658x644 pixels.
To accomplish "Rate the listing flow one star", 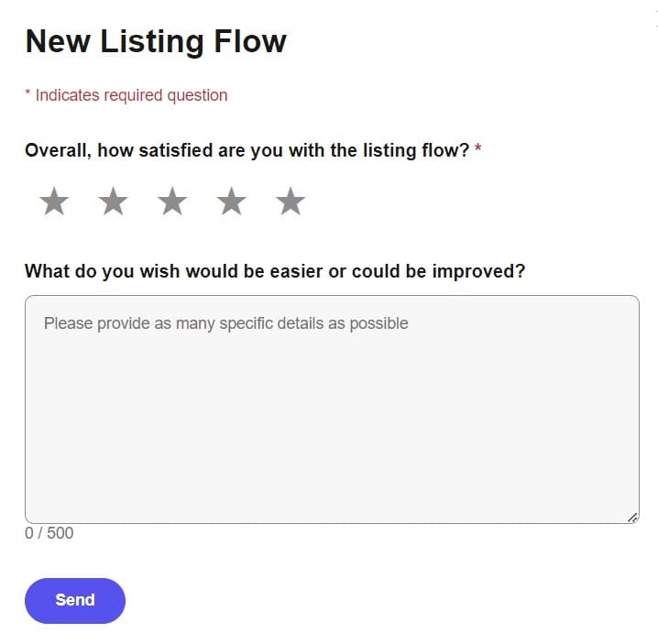I will (54, 202).
